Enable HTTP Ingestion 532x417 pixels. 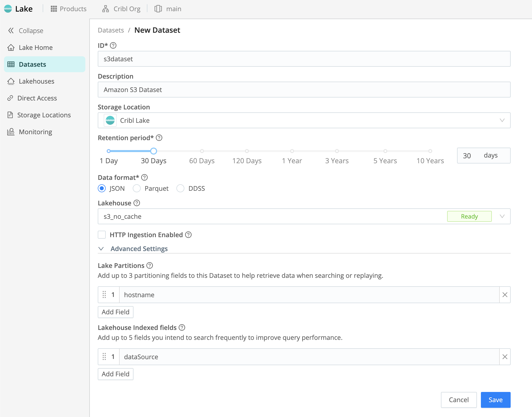pos(101,235)
